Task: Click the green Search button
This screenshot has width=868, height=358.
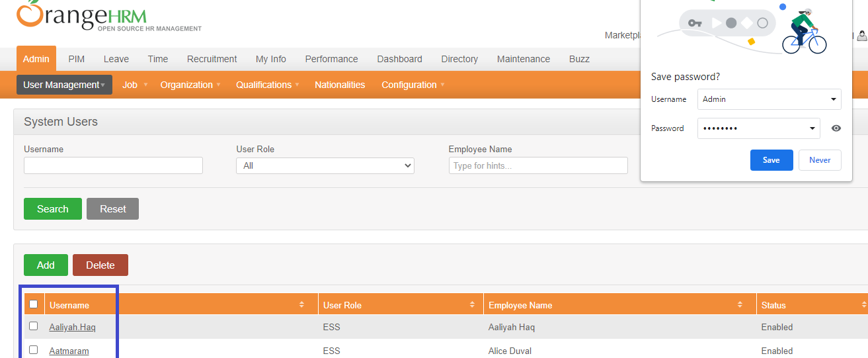Action: (53, 208)
